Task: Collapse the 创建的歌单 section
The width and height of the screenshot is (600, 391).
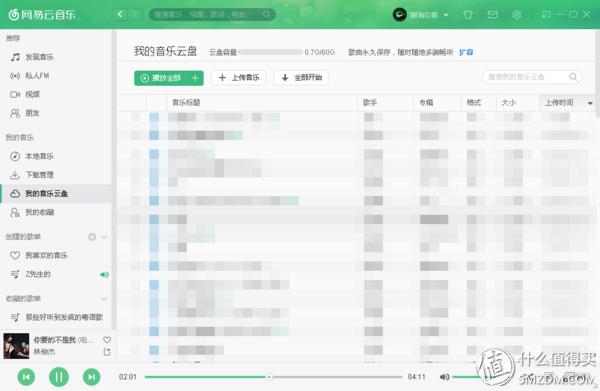Action: (x=104, y=237)
